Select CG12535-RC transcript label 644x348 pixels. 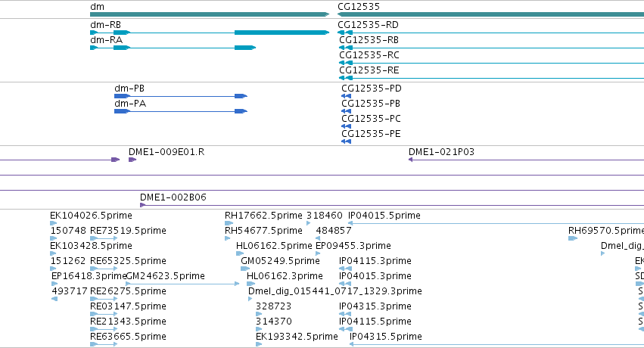coord(369,55)
